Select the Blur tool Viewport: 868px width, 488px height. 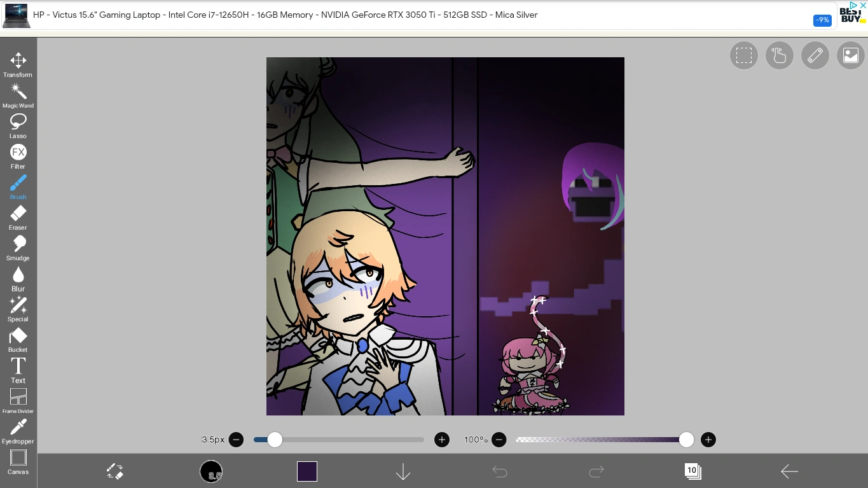pos(18,279)
